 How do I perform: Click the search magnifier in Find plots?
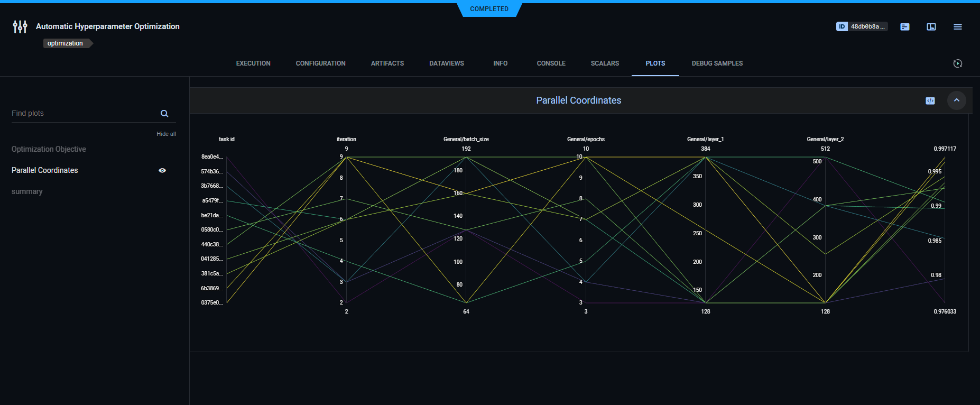click(164, 114)
